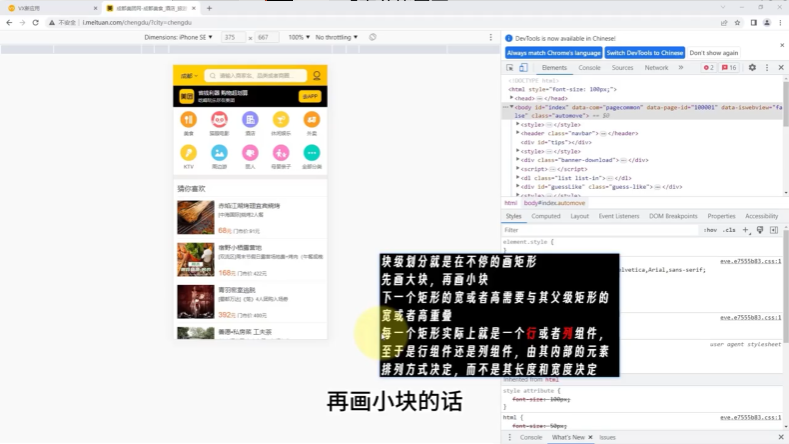Open the user profile icon in page header
The height and width of the screenshot is (444, 789).
coord(317,76)
